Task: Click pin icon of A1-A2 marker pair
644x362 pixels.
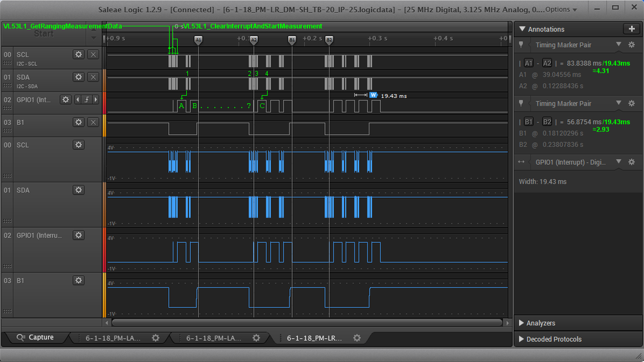Action: pos(522,44)
